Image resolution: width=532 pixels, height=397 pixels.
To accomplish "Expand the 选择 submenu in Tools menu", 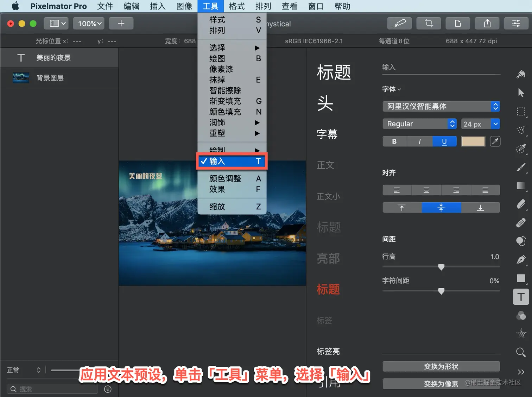I will 232,48.
